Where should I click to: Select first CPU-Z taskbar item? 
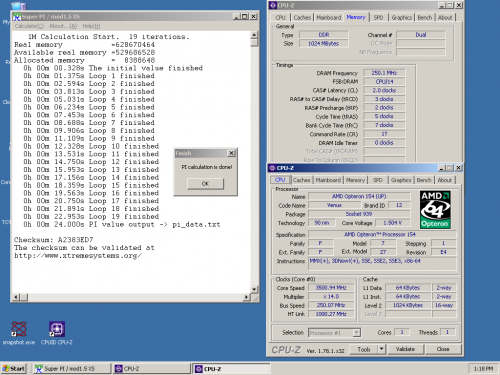(x=152, y=368)
